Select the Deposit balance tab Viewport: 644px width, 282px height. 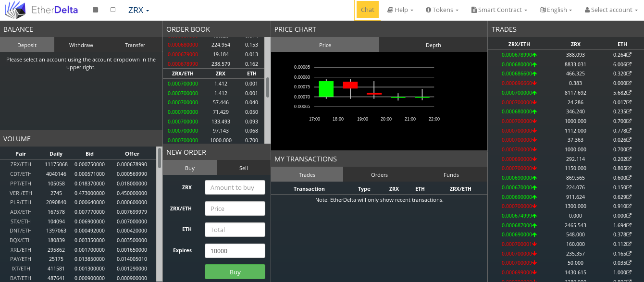tap(27, 45)
